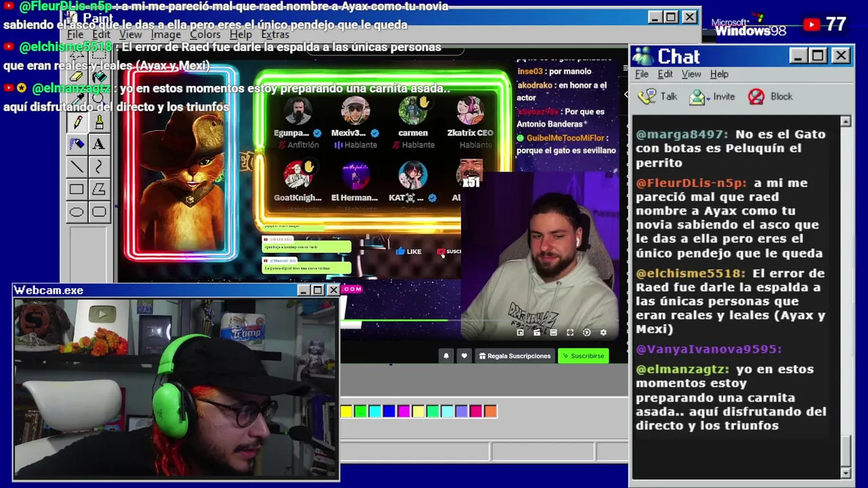Open the Help menu in Chat window

tap(719, 74)
